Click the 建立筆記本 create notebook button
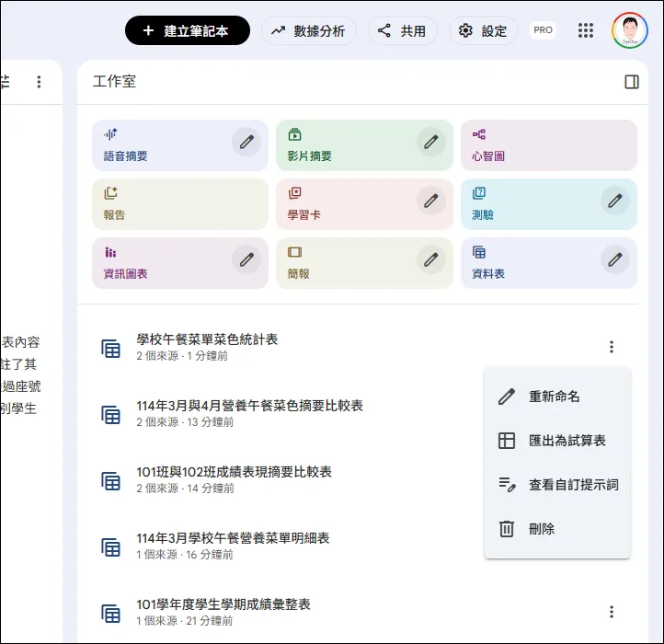This screenshot has height=644, width=664. click(188, 30)
